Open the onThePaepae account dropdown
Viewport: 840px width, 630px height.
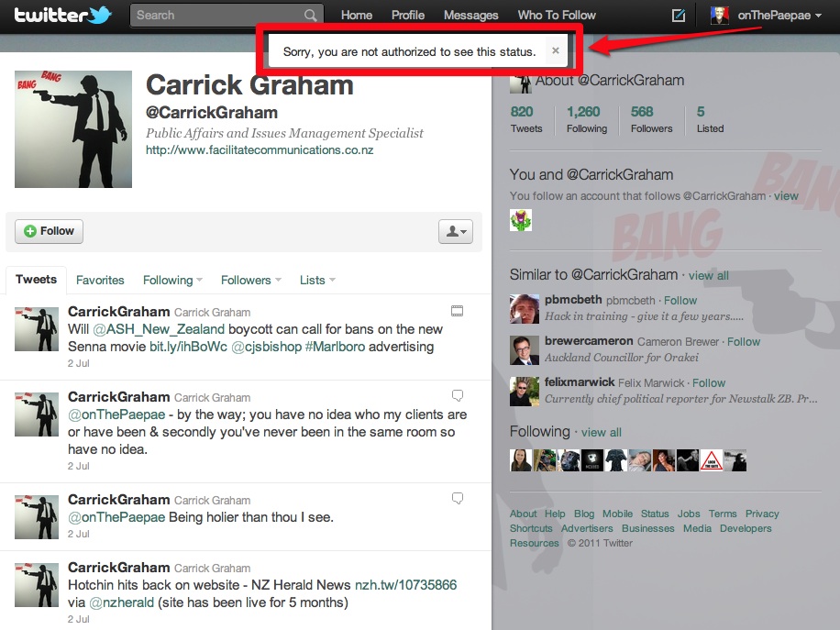tap(779, 16)
